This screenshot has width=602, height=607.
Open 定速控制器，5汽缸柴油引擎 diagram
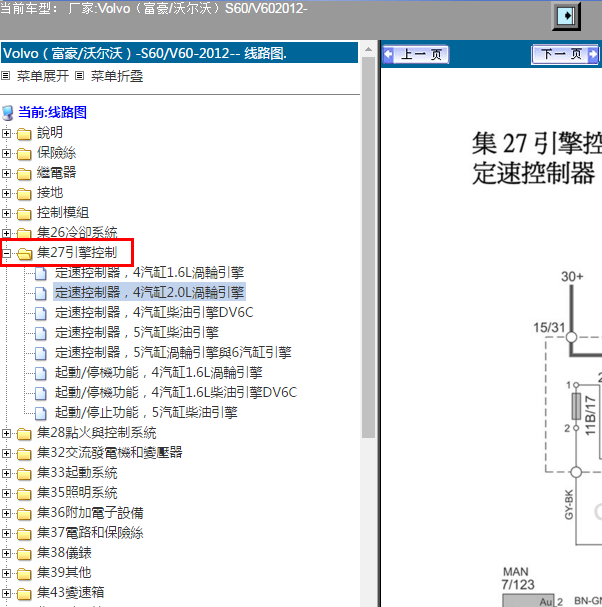[x=137, y=333]
